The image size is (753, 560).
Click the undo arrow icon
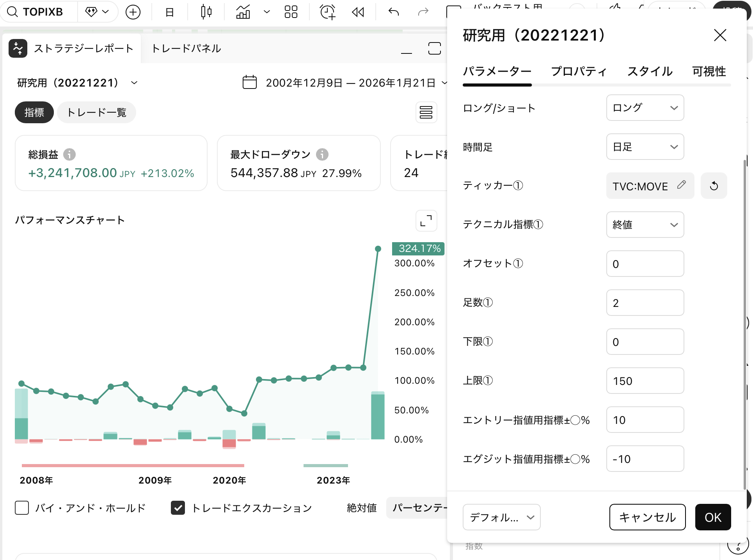click(394, 12)
